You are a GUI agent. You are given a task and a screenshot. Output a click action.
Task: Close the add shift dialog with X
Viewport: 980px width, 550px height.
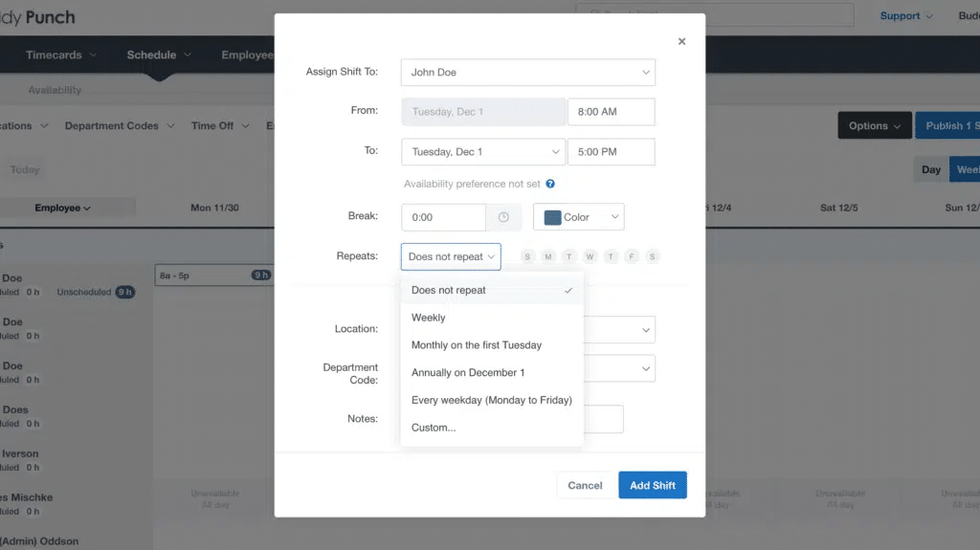click(x=681, y=41)
